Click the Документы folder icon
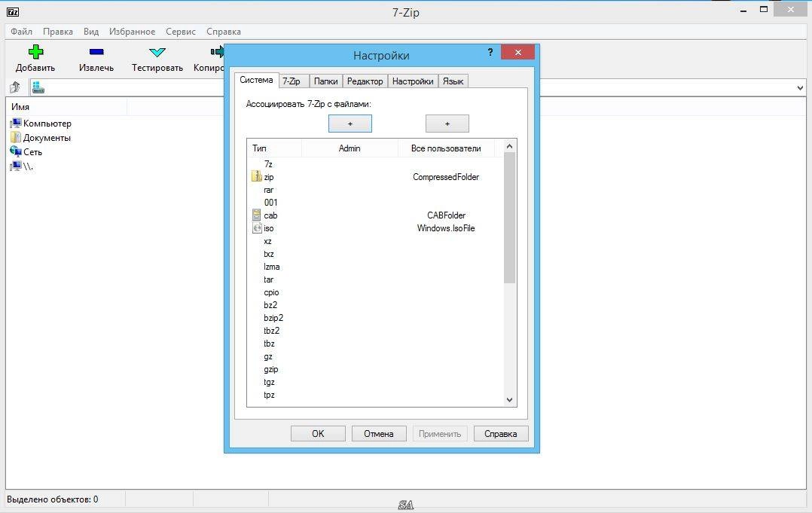 [x=16, y=138]
